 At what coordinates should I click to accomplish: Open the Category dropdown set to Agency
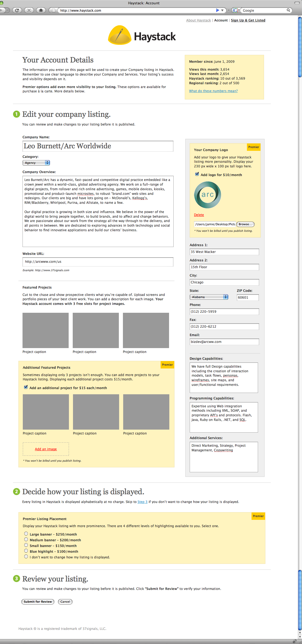coord(36,163)
